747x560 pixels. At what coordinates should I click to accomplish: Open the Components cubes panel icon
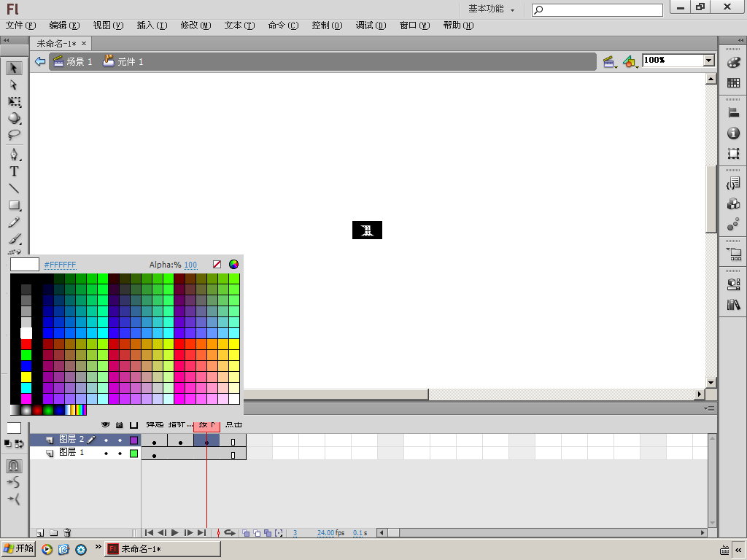tap(734, 204)
